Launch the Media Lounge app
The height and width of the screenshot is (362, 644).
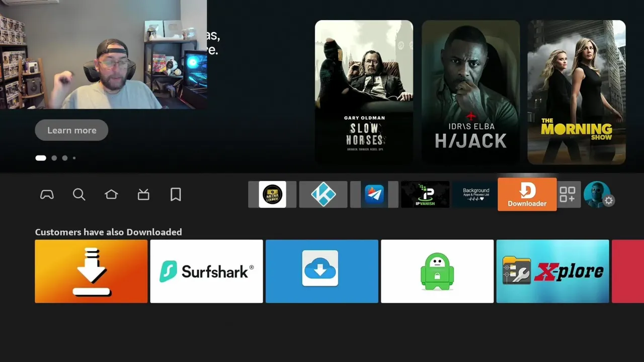[x=272, y=195]
